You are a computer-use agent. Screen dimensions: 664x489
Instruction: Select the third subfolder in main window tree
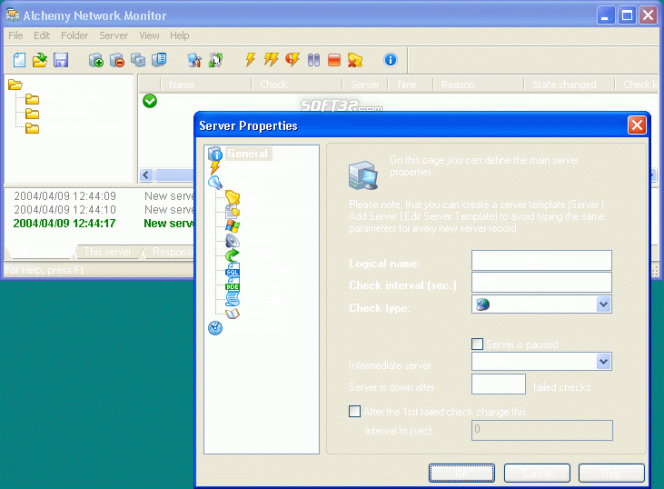coord(32,128)
